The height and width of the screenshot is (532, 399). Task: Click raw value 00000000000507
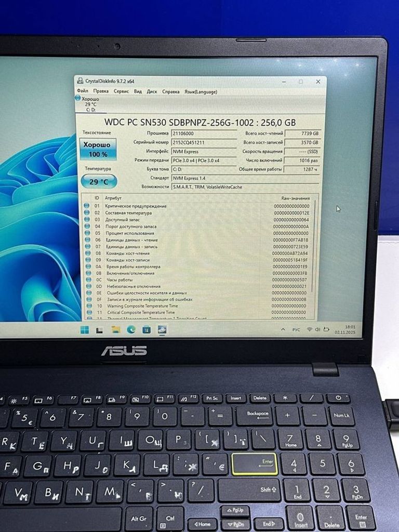(x=289, y=280)
